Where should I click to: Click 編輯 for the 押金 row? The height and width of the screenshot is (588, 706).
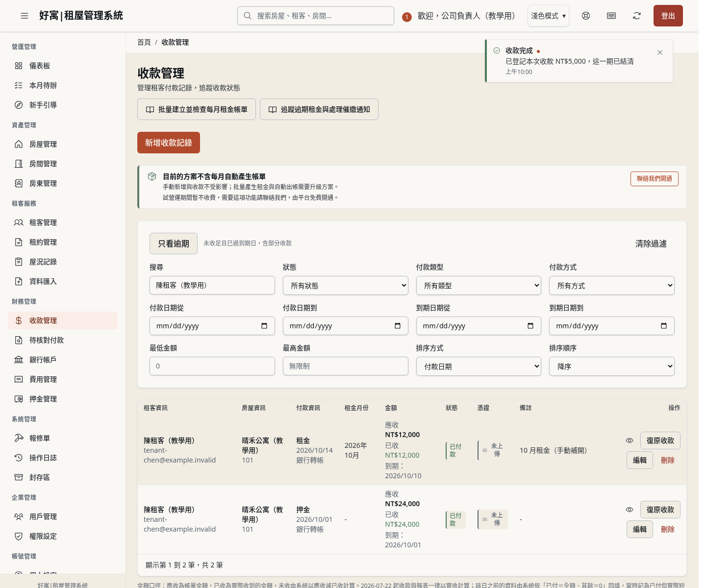point(640,529)
